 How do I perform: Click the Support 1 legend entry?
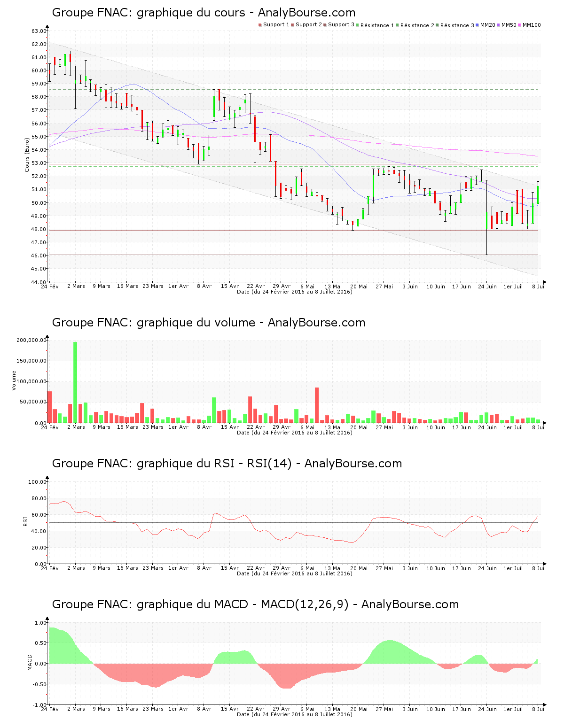tap(274, 25)
